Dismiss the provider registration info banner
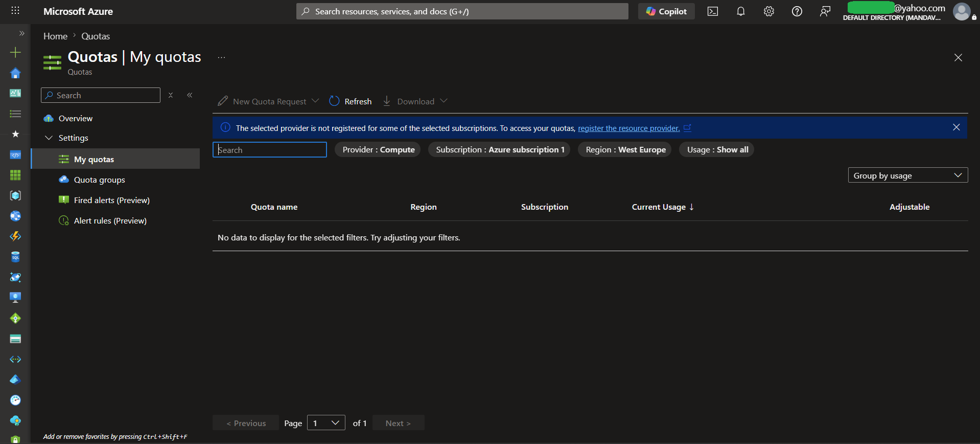This screenshot has width=980, height=444. [956, 127]
